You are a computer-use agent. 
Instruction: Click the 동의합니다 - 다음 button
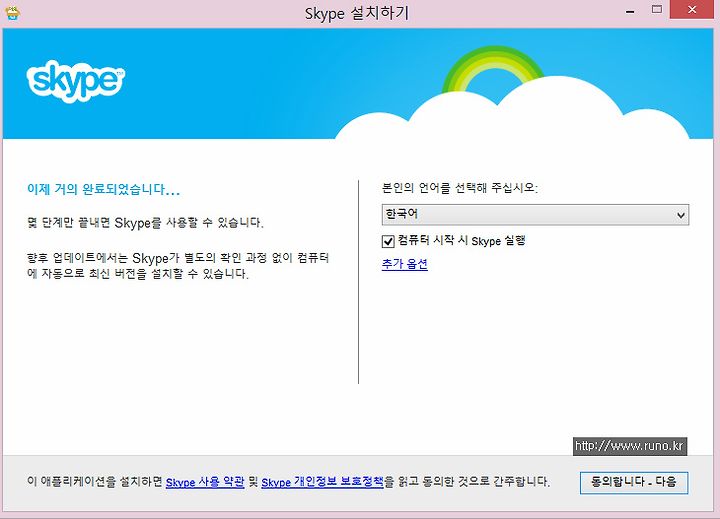634,483
